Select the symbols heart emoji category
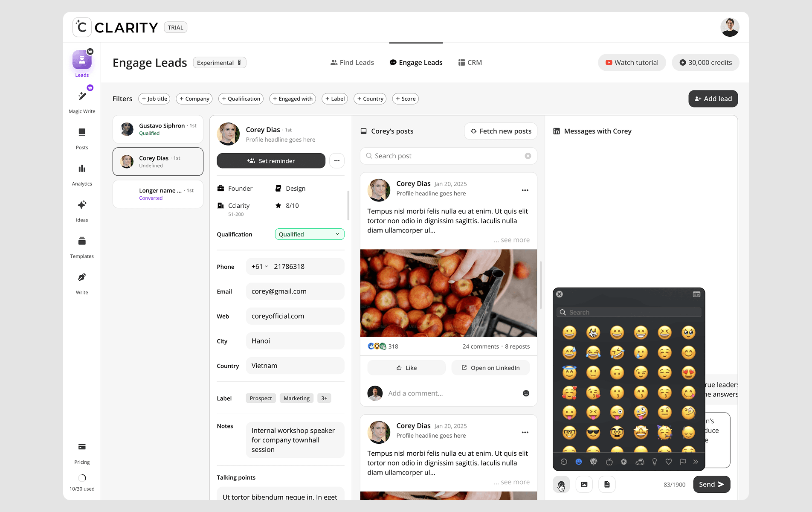The height and width of the screenshot is (512, 812). [669, 462]
